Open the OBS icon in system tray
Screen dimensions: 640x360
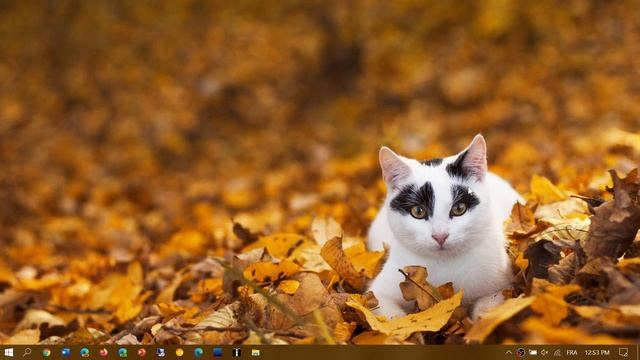520,352
